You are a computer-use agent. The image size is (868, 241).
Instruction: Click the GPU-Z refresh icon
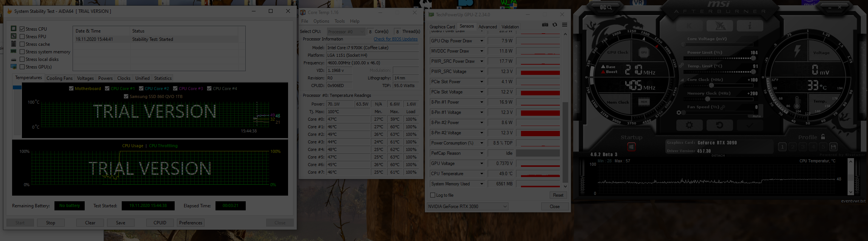coord(555,25)
